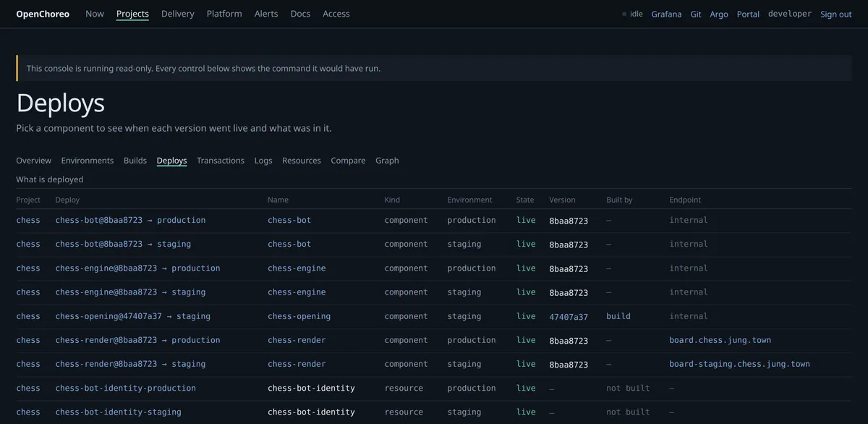Screen dimensions: 868x424
Task: Open Docs in the top navigation
Action: pyautogui.click(x=300, y=14)
